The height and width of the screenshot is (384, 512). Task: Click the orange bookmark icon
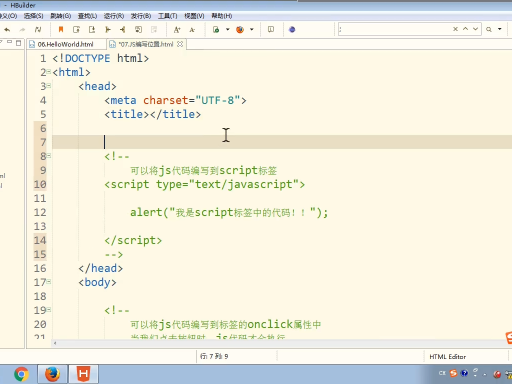click(x=61, y=30)
